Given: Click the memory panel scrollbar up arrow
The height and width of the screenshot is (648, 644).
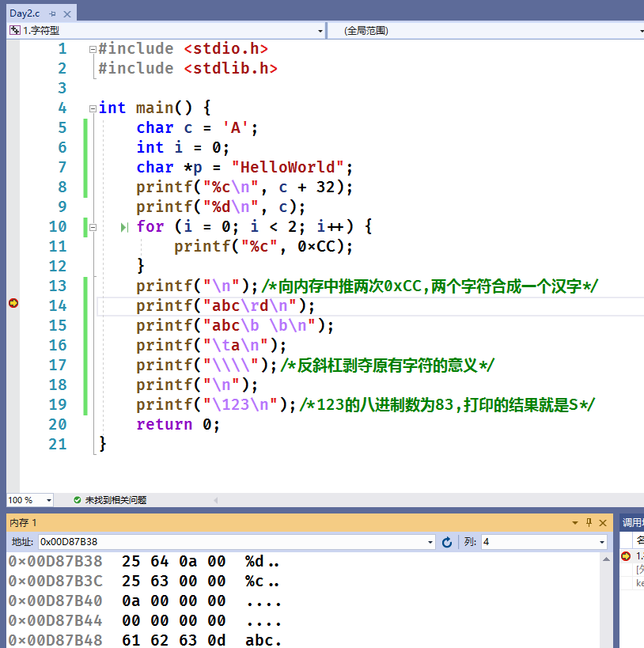Looking at the screenshot, I should coord(606,559).
